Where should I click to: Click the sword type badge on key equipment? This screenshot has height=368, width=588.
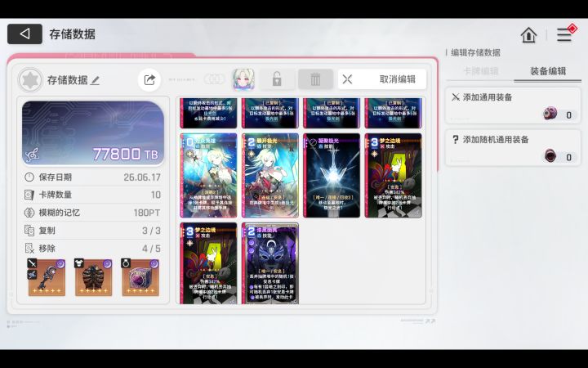(32, 263)
